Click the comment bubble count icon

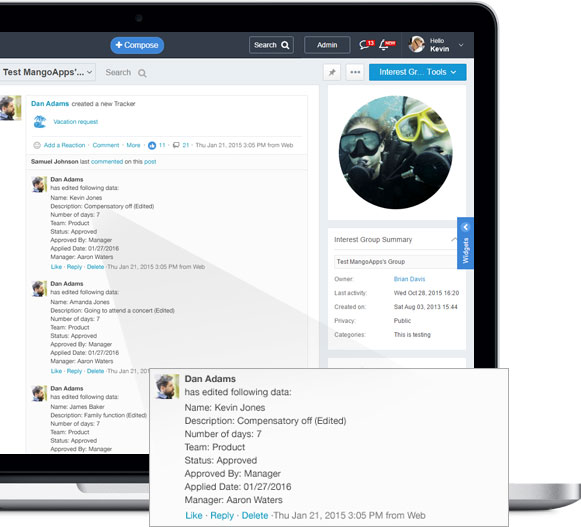click(x=176, y=145)
